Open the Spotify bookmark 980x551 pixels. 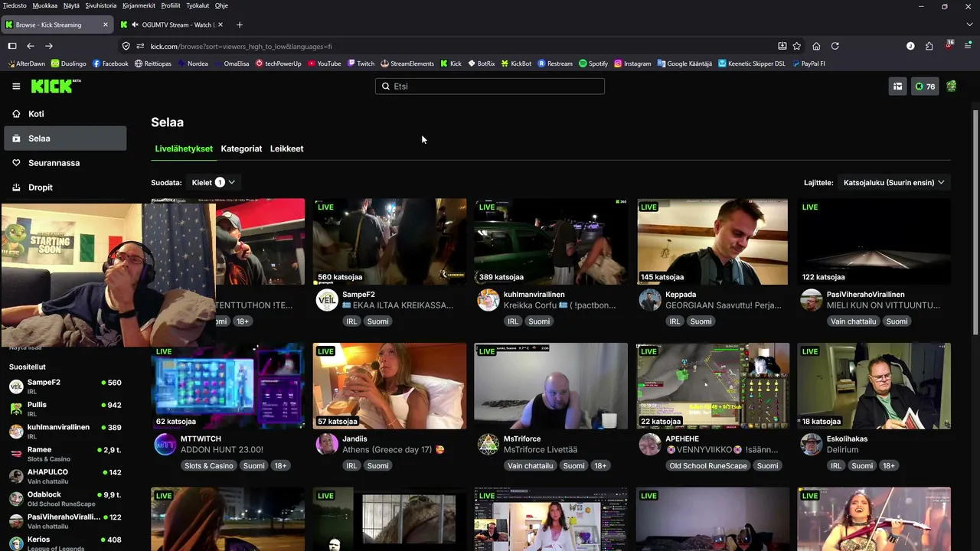coord(593,64)
